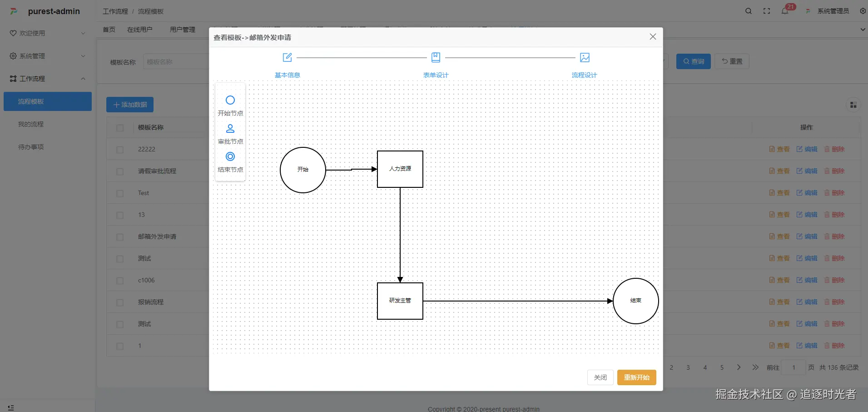
Task: Focus the 模板名称 search input
Action: 176,62
